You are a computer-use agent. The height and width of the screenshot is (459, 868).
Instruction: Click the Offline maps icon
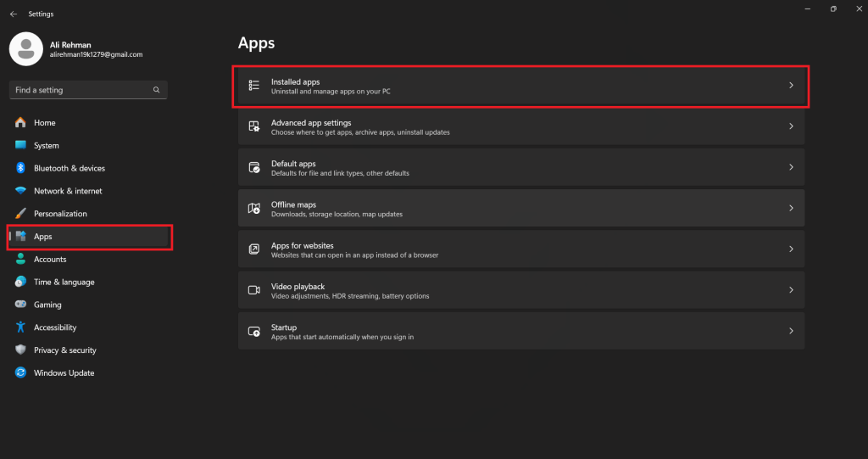254,209
